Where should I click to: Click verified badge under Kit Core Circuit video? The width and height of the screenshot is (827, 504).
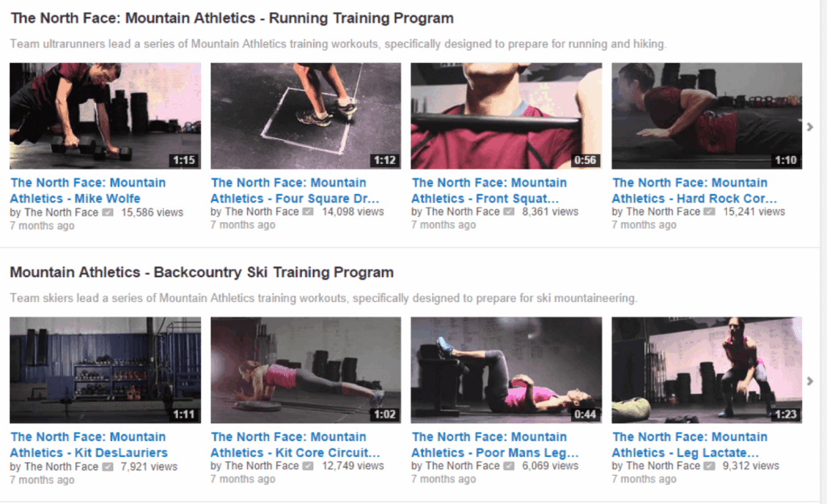pos(308,466)
